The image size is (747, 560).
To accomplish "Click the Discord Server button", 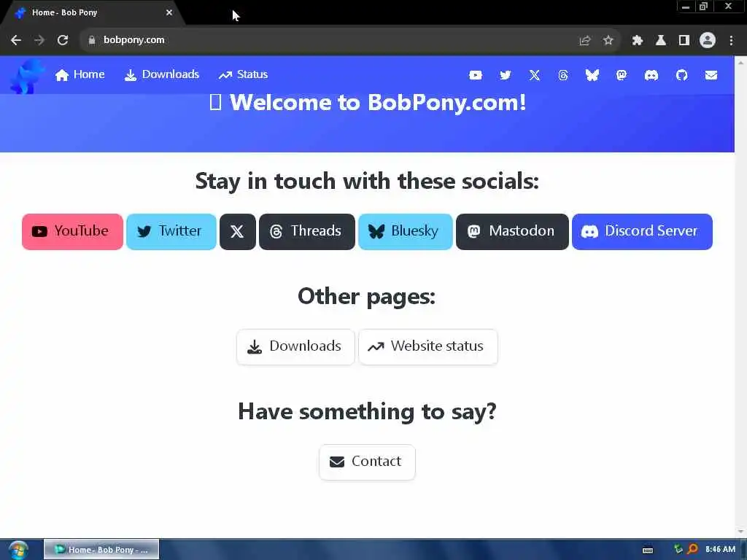I will tap(642, 231).
